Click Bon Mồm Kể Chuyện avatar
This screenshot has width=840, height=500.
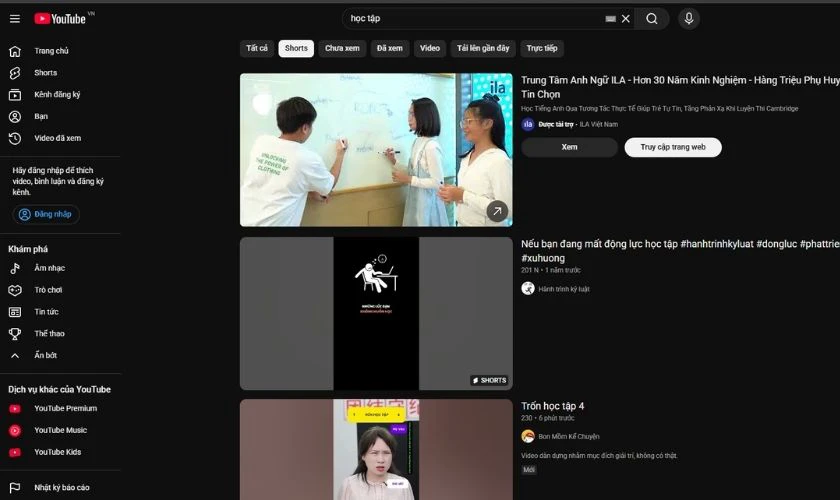528,436
